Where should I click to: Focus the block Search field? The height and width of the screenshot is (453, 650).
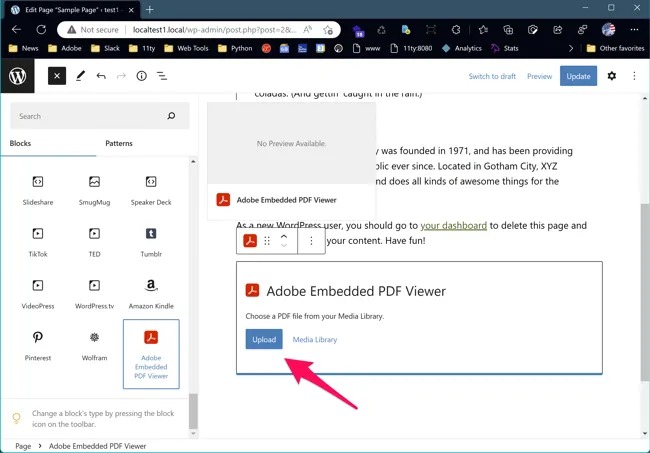point(90,116)
